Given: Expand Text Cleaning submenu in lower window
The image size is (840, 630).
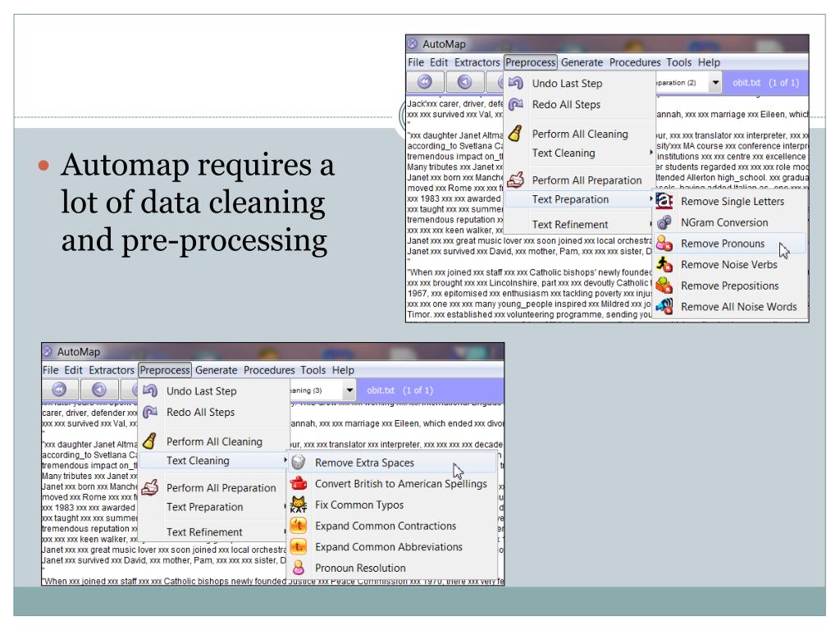Looking at the screenshot, I should click(285, 460).
